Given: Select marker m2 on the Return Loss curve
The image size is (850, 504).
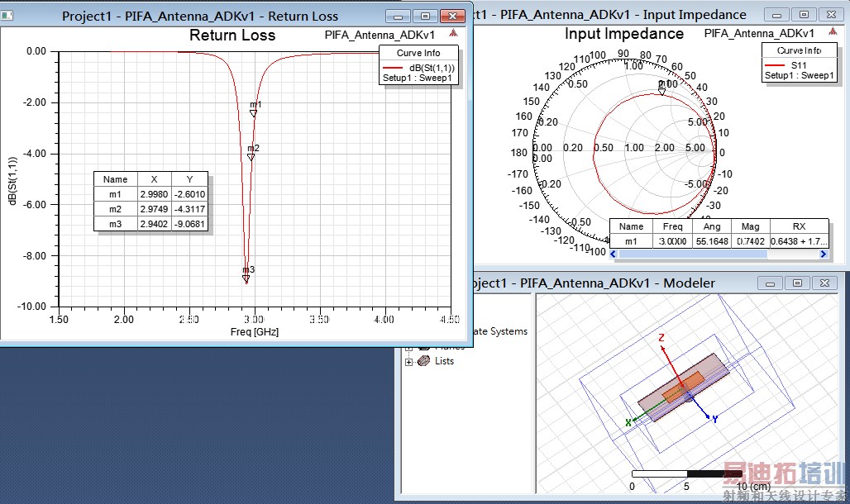Looking at the screenshot, I should tap(251, 156).
